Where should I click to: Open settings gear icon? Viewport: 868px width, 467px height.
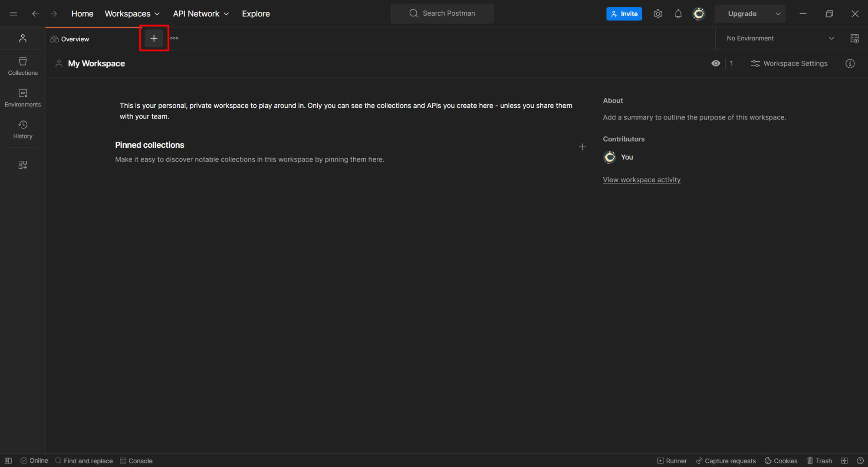(658, 14)
